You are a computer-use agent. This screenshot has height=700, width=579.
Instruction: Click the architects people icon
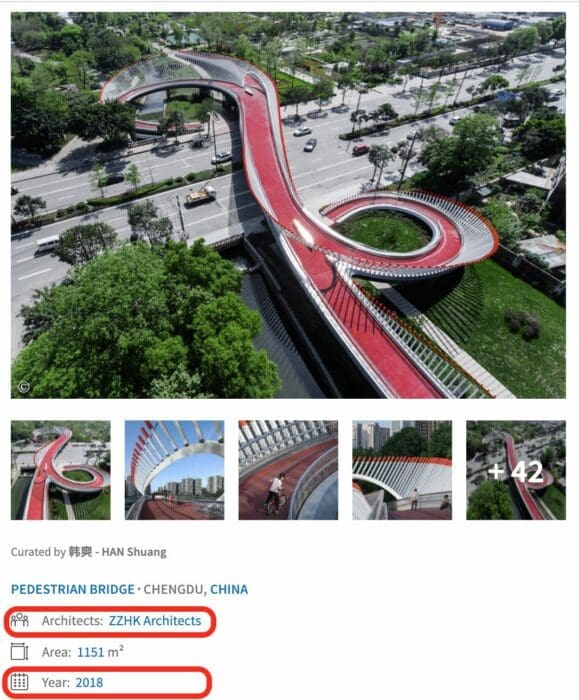(20, 621)
